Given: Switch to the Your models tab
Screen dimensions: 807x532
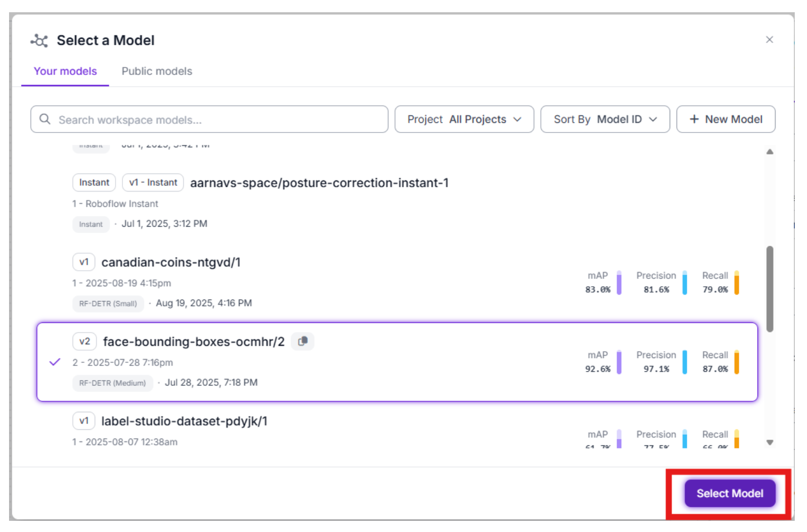Looking at the screenshot, I should (65, 71).
